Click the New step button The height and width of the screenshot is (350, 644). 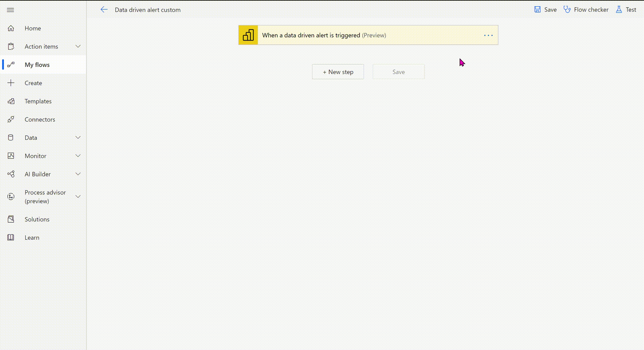(338, 72)
